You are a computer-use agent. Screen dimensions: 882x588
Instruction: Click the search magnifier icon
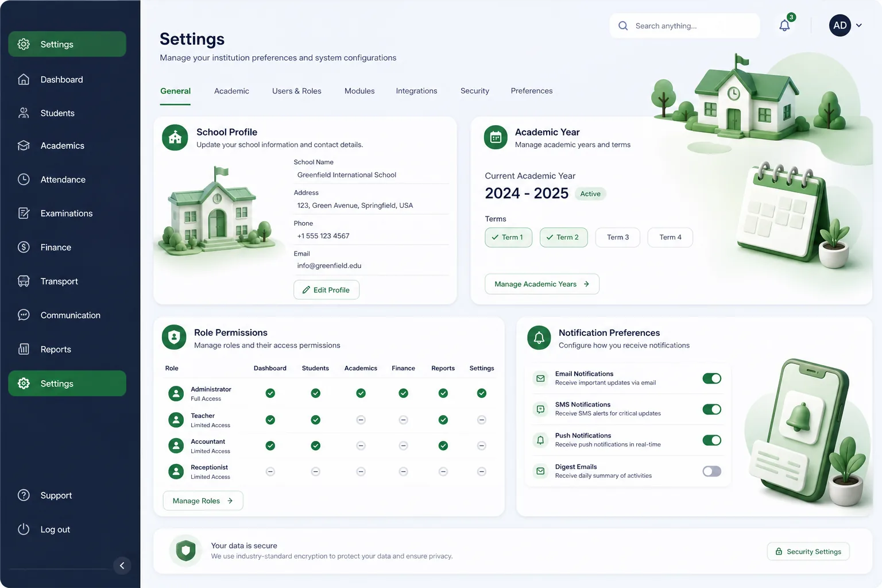[623, 26]
